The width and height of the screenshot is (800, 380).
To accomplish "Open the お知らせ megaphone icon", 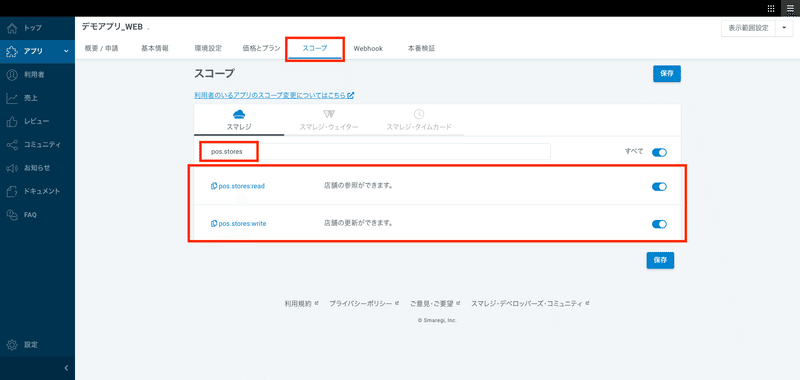I will [13, 168].
